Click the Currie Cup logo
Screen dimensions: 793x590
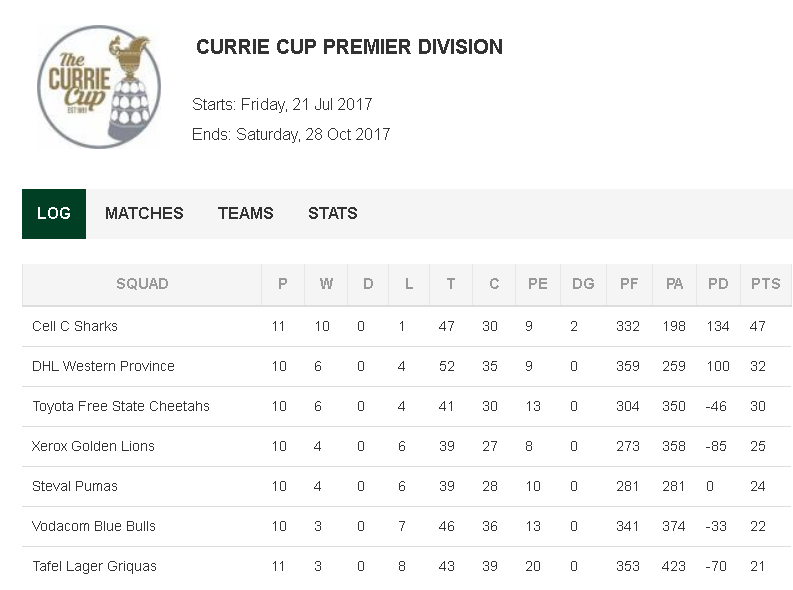pyautogui.click(x=99, y=87)
